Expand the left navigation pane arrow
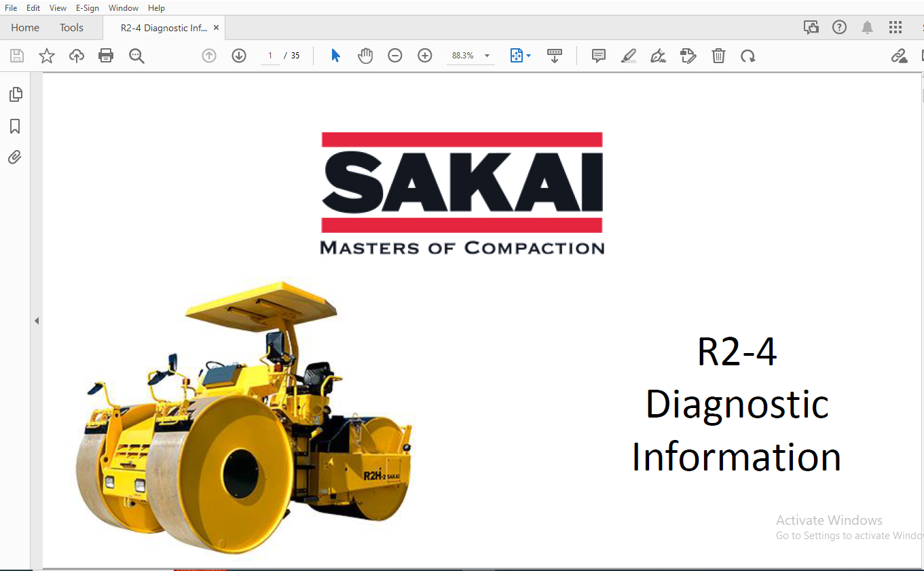Image resolution: width=924 pixels, height=571 pixels. coord(37,320)
